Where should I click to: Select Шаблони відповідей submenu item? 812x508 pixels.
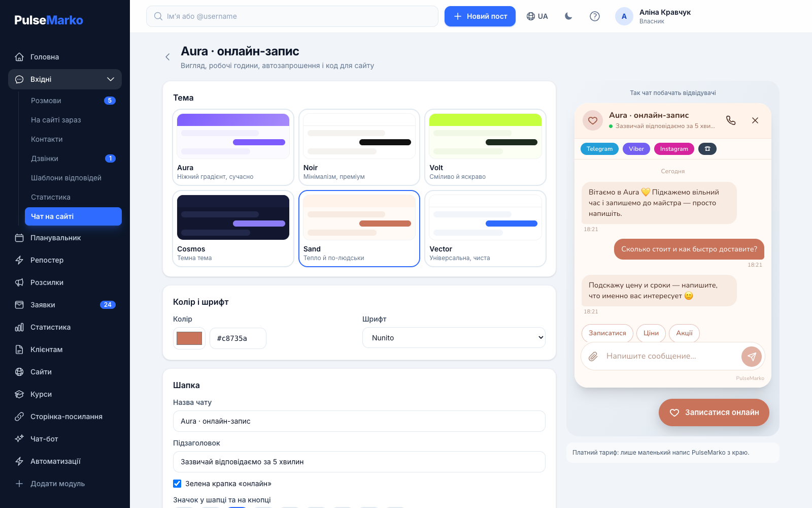click(x=73, y=178)
